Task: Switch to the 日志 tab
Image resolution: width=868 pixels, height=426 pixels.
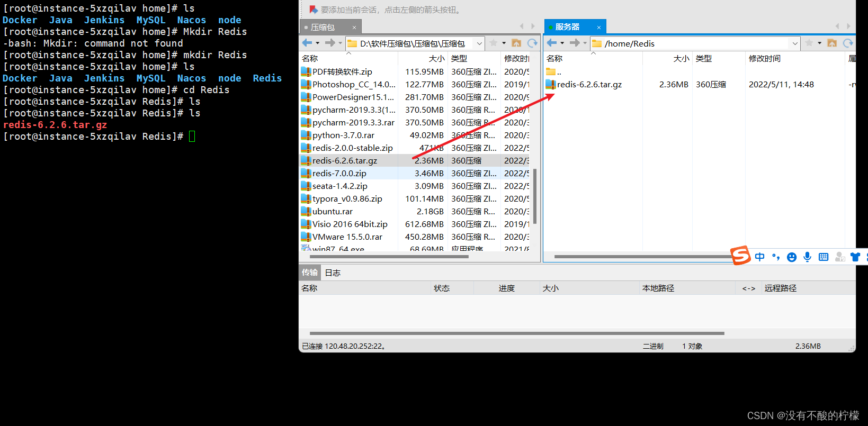Action: click(x=333, y=273)
